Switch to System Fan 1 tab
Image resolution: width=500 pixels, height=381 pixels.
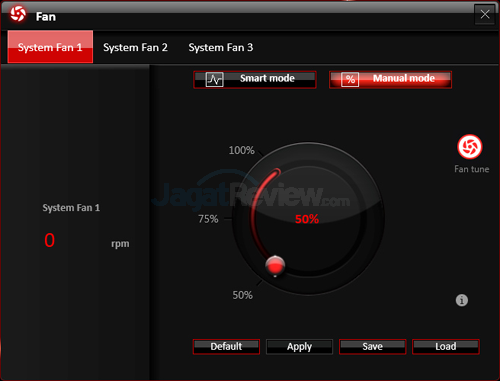point(50,47)
